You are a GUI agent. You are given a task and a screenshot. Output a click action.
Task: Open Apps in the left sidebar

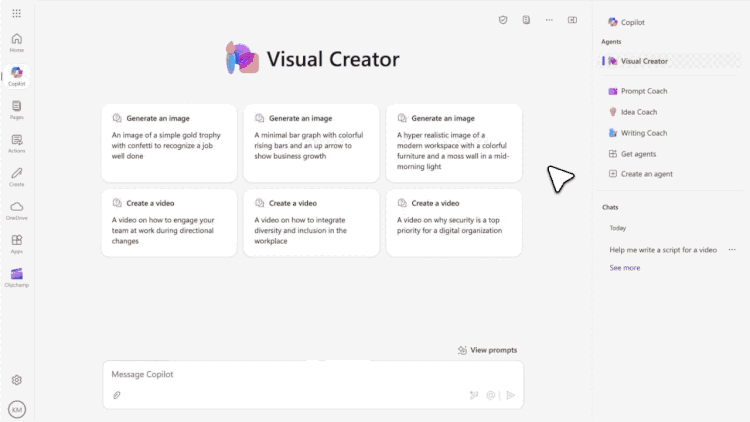[17, 244]
